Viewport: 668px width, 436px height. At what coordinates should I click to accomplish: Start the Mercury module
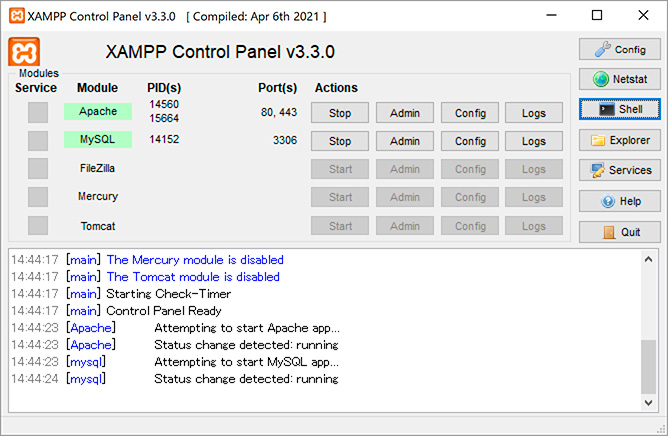coord(340,197)
